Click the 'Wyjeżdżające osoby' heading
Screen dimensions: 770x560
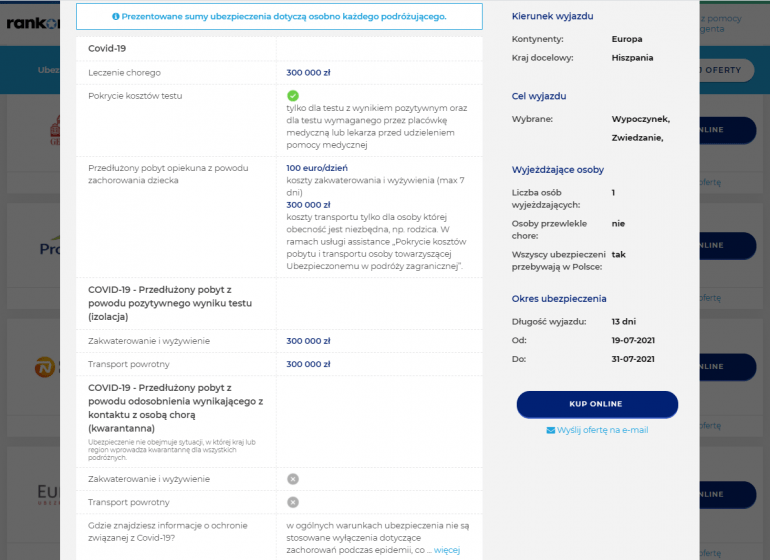[558, 170]
